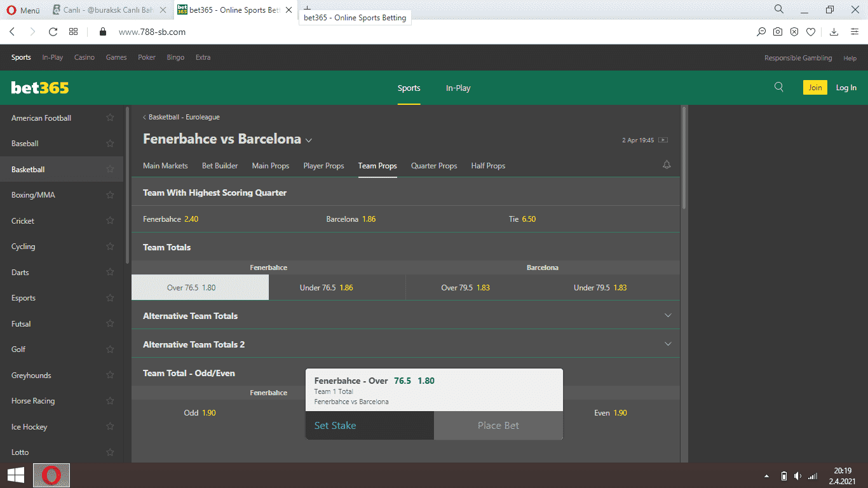Reload the page

[53, 32]
